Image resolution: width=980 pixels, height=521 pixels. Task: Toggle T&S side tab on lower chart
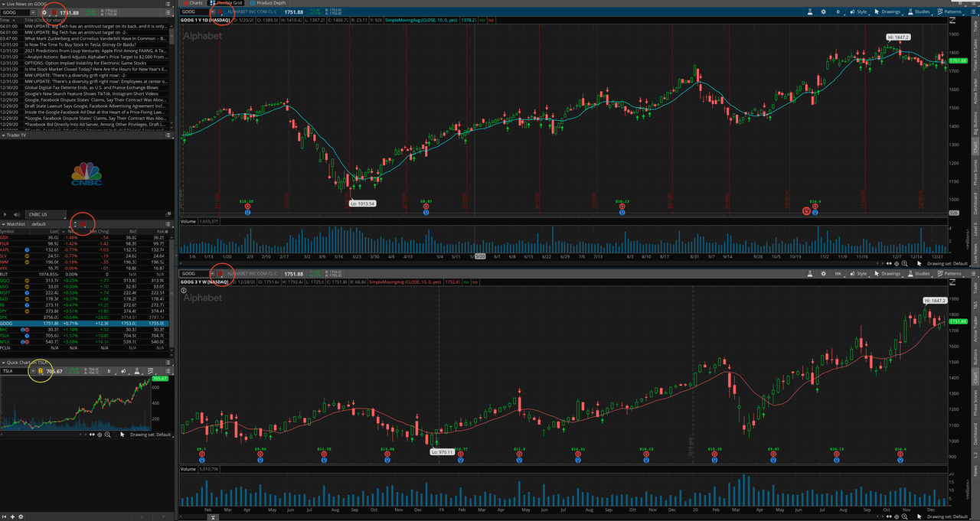click(975, 304)
